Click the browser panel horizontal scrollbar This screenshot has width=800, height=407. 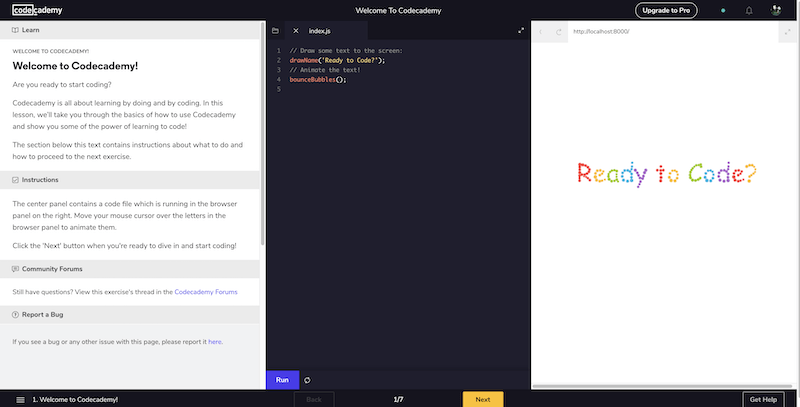pos(662,387)
